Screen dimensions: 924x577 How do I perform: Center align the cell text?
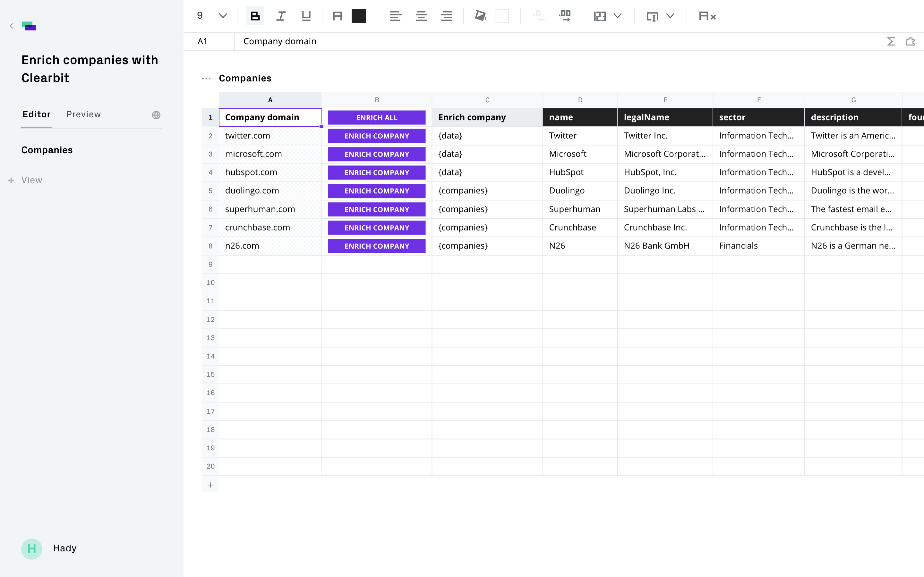421,16
